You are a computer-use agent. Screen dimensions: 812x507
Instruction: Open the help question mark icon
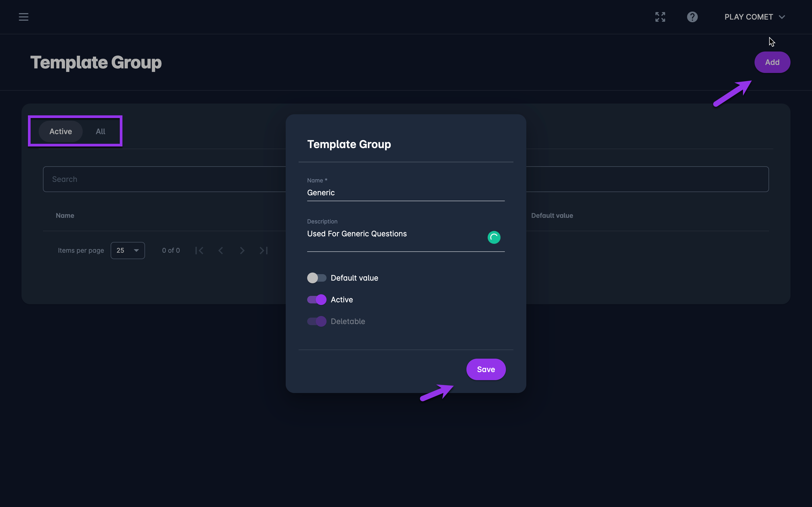click(x=692, y=17)
